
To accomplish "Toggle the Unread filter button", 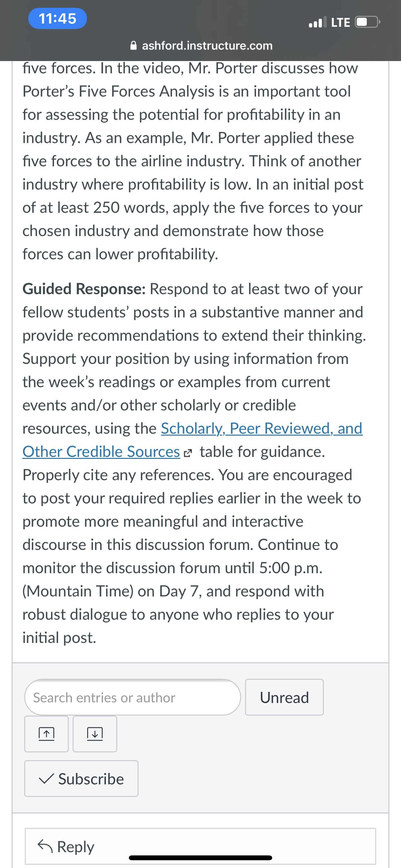I will click(x=284, y=697).
